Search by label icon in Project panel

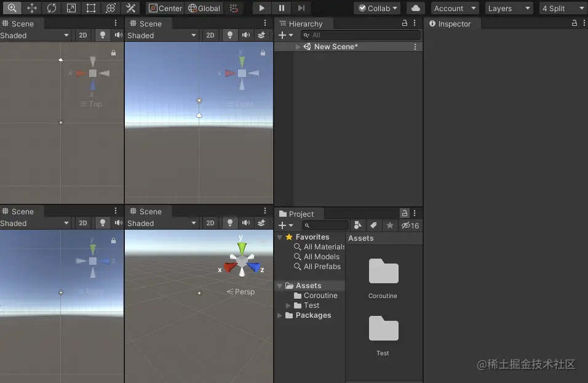373,225
